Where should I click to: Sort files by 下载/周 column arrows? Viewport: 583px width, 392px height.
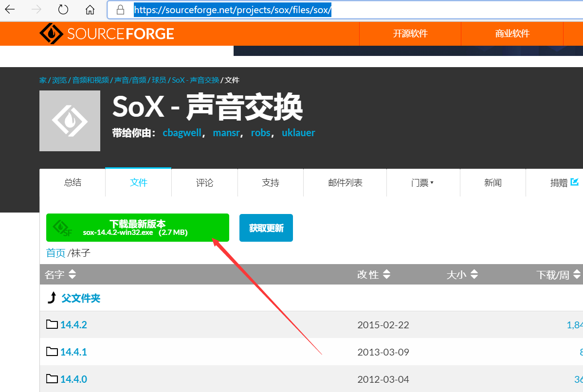coord(577,274)
